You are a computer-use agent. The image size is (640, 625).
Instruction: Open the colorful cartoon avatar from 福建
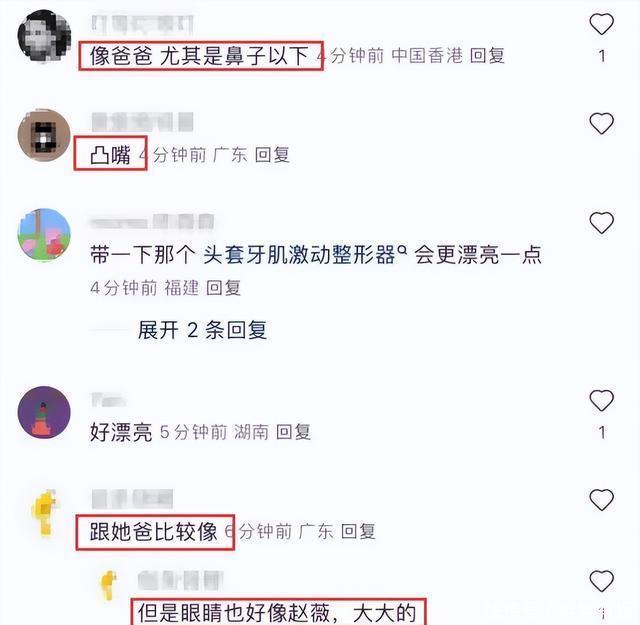(44, 235)
